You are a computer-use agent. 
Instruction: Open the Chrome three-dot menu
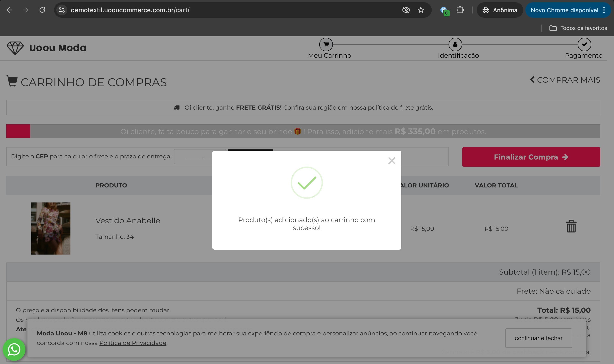(604, 10)
